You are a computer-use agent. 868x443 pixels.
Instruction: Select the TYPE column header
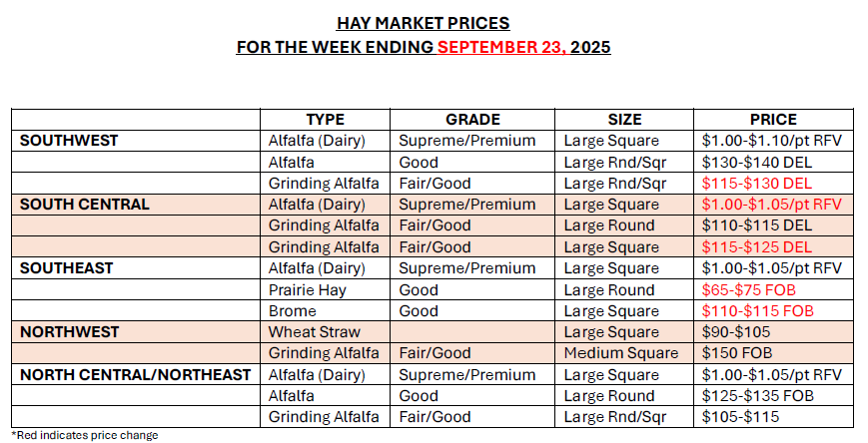(325, 120)
